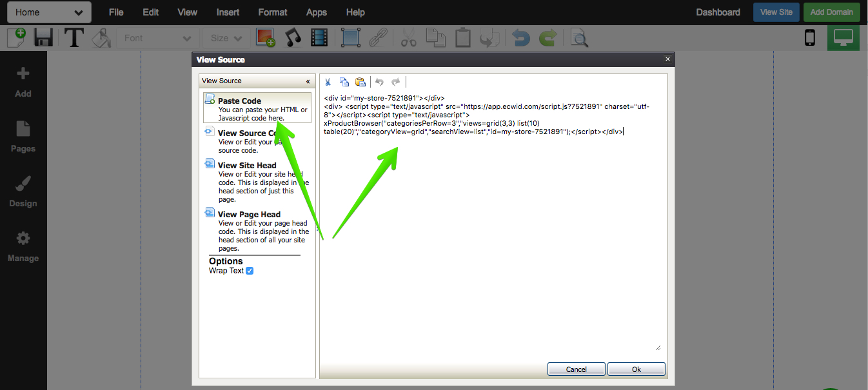This screenshot has width=868, height=390.
Task: Toggle the Wrap Text checkbox
Action: (x=250, y=271)
